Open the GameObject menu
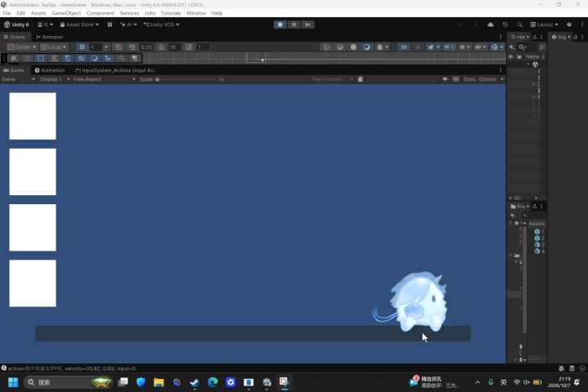The image size is (588, 392). tap(66, 13)
